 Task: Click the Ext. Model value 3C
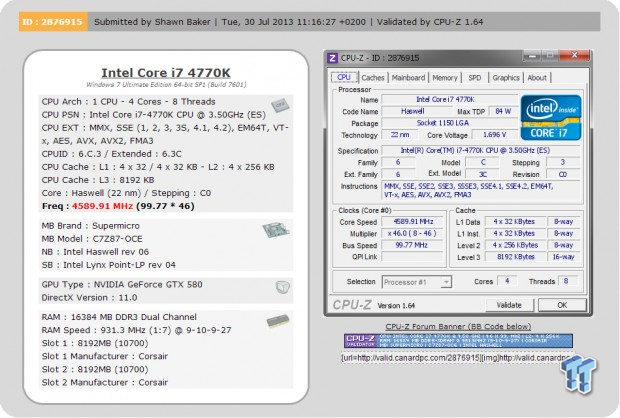(x=483, y=174)
